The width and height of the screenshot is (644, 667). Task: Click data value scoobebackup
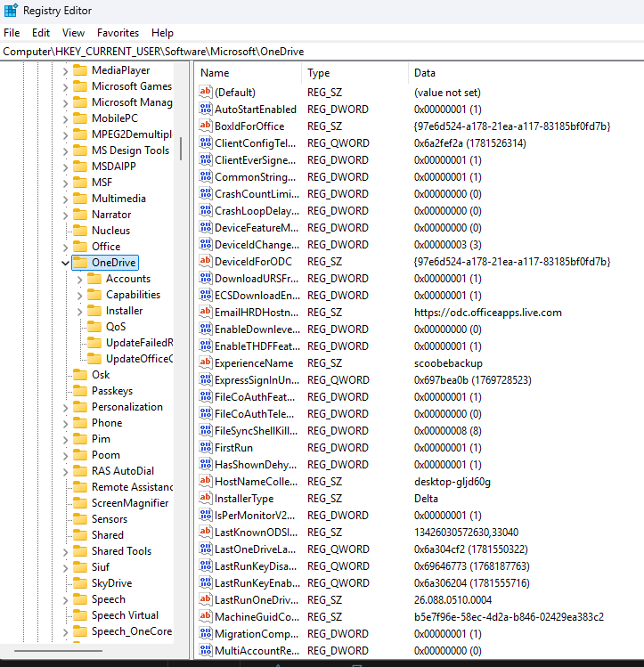pyautogui.click(x=448, y=362)
